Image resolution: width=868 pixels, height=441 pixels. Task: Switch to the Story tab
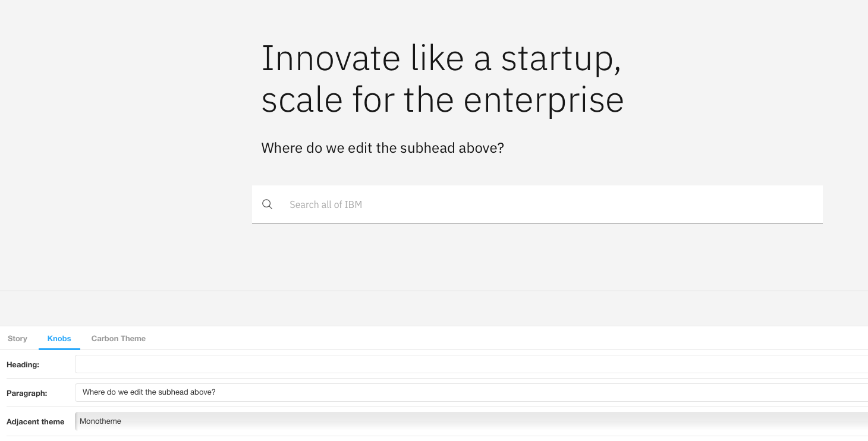(17, 338)
